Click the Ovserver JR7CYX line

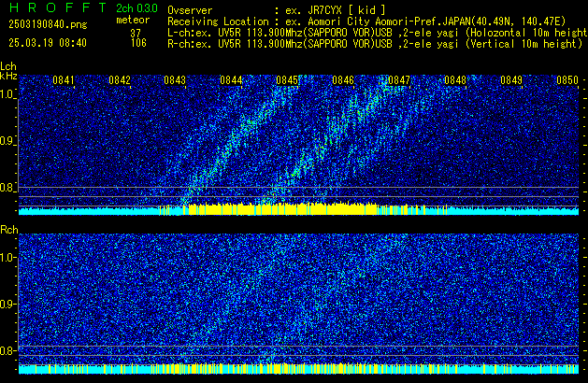(277, 10)
